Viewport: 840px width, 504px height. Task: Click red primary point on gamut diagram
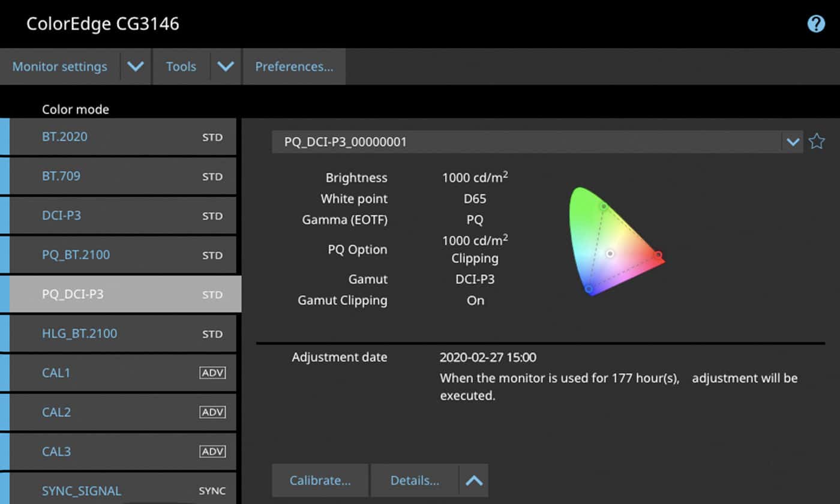[658, 256]
